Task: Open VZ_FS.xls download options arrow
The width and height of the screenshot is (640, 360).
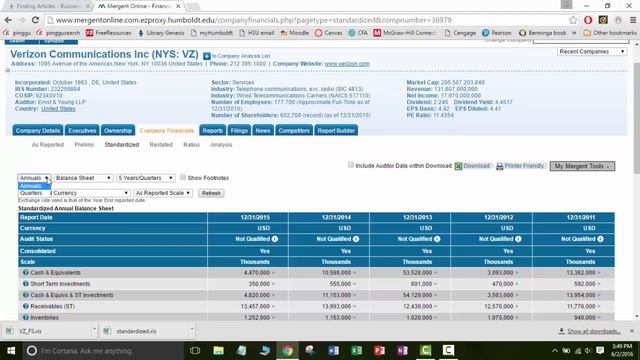Action: point(94,329)
